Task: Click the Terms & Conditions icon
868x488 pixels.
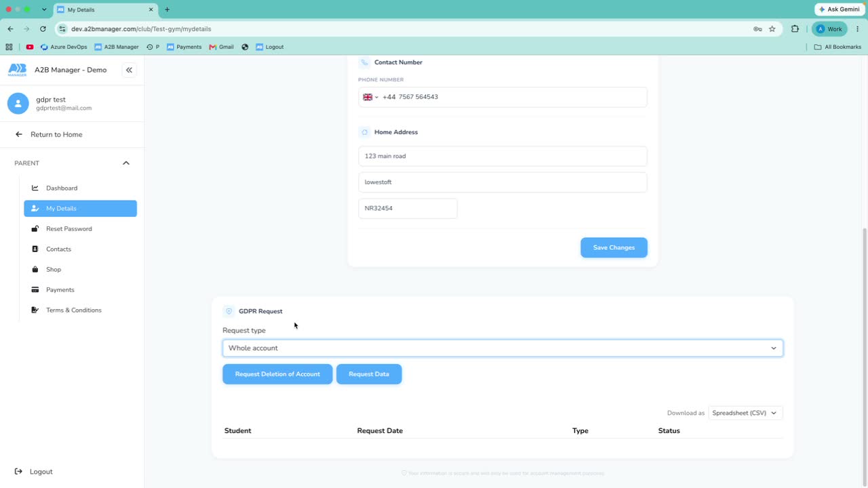Action: coord(35,310)
